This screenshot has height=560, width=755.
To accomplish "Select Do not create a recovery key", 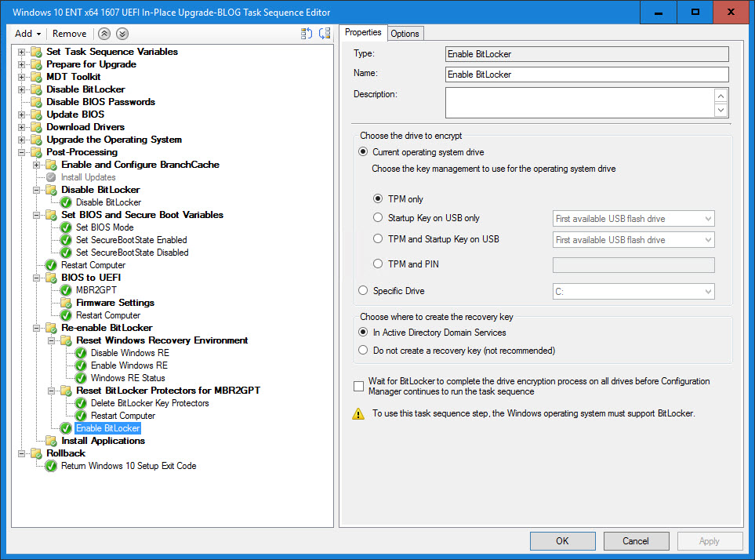I will 363,351.
